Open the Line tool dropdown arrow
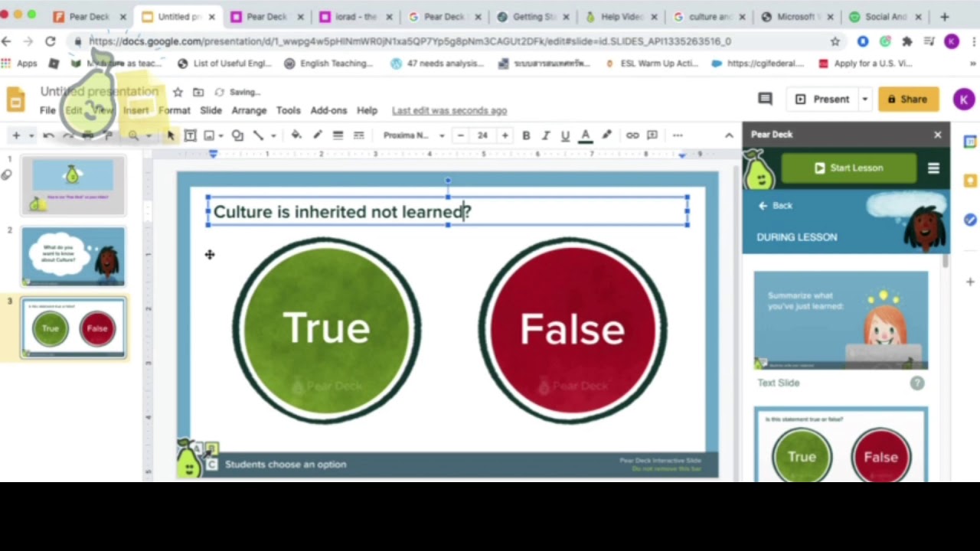980x551 pixels. coord(273,135)
